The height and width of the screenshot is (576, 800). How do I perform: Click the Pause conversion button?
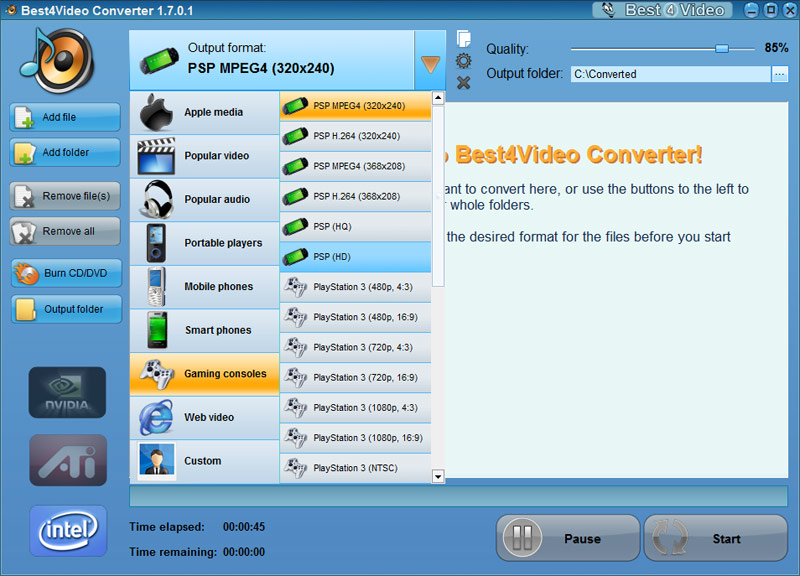(x=568, y=538)
